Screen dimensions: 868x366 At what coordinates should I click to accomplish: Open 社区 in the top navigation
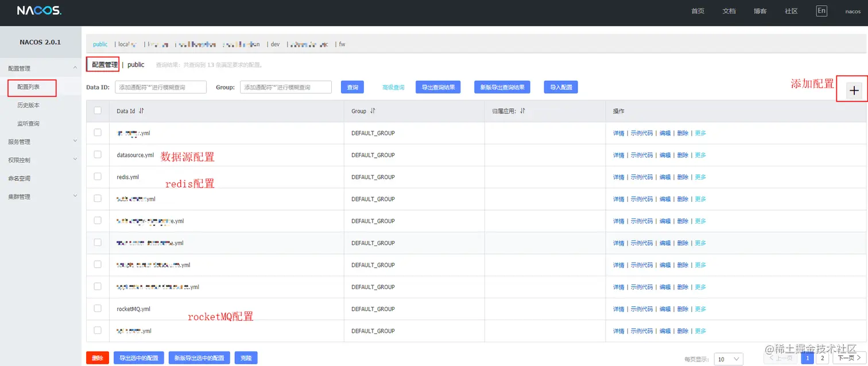tap(791, 11)
